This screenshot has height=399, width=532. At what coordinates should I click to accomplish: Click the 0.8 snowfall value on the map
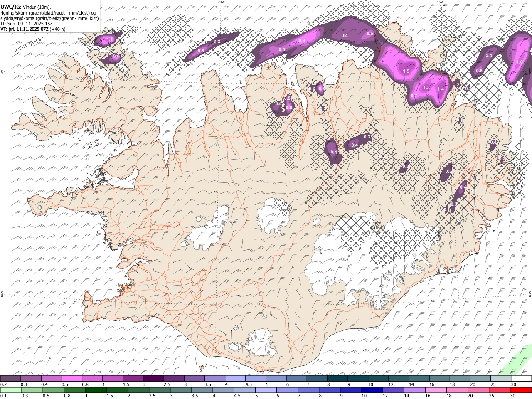pyautogui.click(x=302, y=40)
